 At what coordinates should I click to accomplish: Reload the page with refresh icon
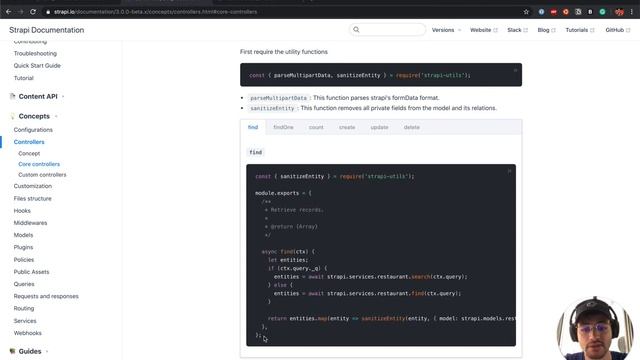tap(33, 12)
